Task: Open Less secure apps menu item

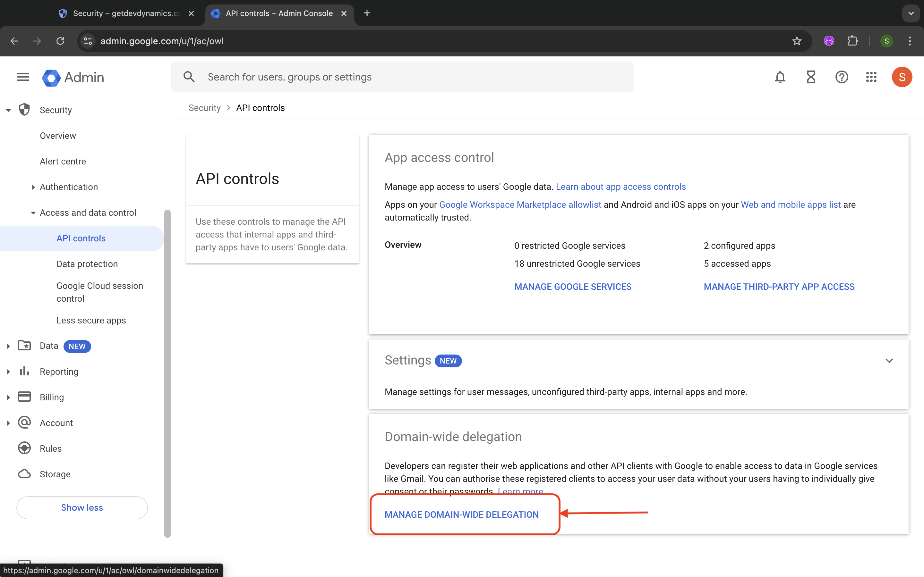Action: pos(91,321)
